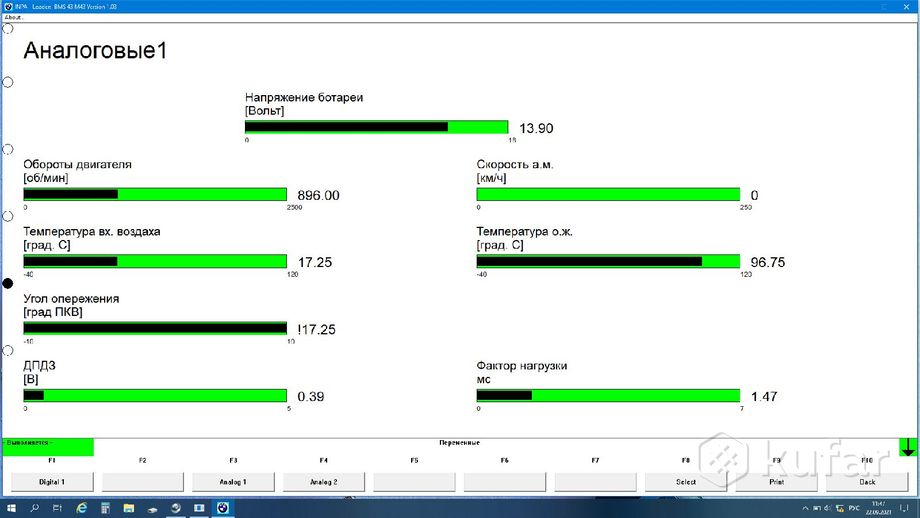Print the current readings with F9

pyautogui.click(x=775, y=481)
